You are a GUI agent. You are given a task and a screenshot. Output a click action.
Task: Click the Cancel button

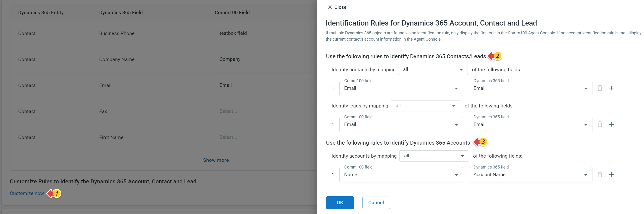(376, 203)
